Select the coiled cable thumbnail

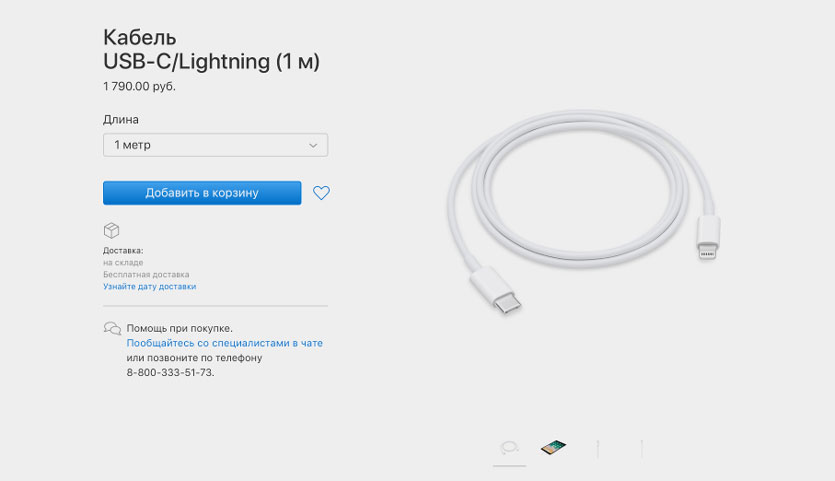509,447
